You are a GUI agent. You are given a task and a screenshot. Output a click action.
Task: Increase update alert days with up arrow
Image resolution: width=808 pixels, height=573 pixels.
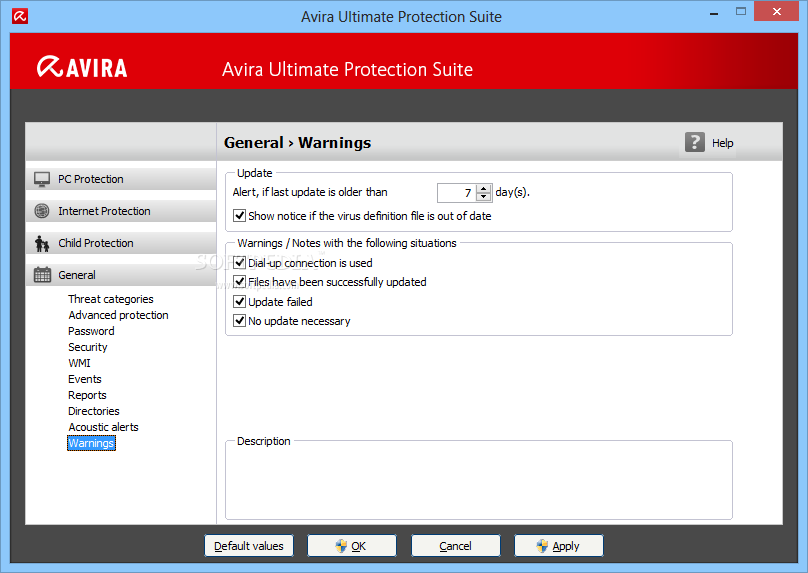coord(483,189)
